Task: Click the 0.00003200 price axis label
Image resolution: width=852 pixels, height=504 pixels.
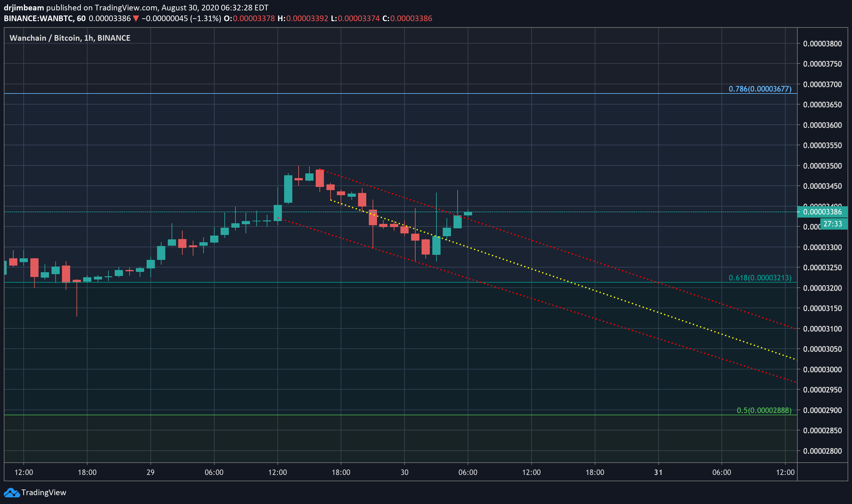Action: 822,288
